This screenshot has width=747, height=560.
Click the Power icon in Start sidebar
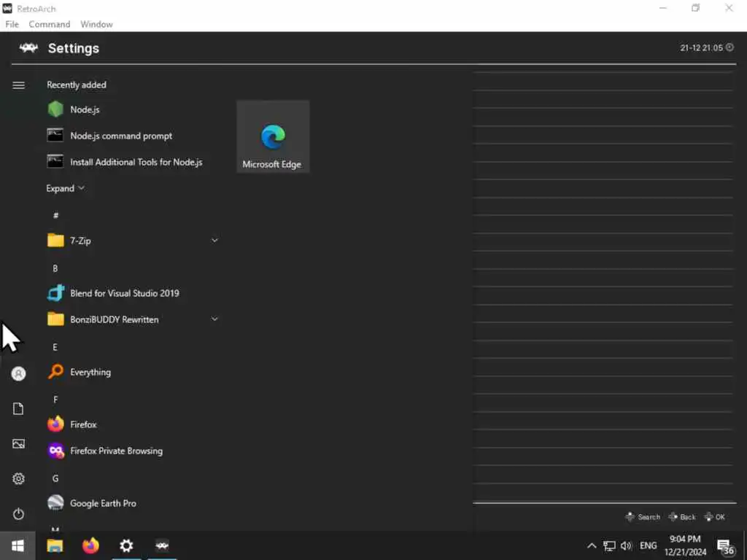(18, 514)
